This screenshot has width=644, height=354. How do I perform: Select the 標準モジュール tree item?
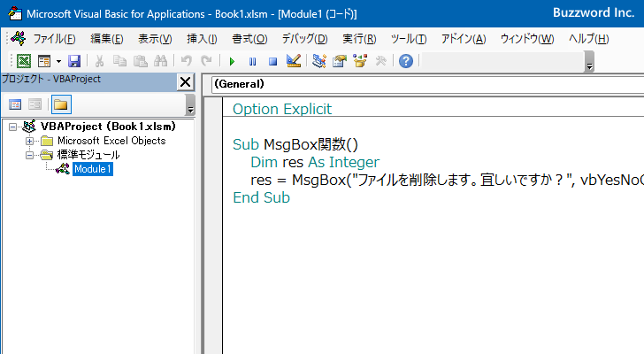pyautogui.click(x=88, y=155)
